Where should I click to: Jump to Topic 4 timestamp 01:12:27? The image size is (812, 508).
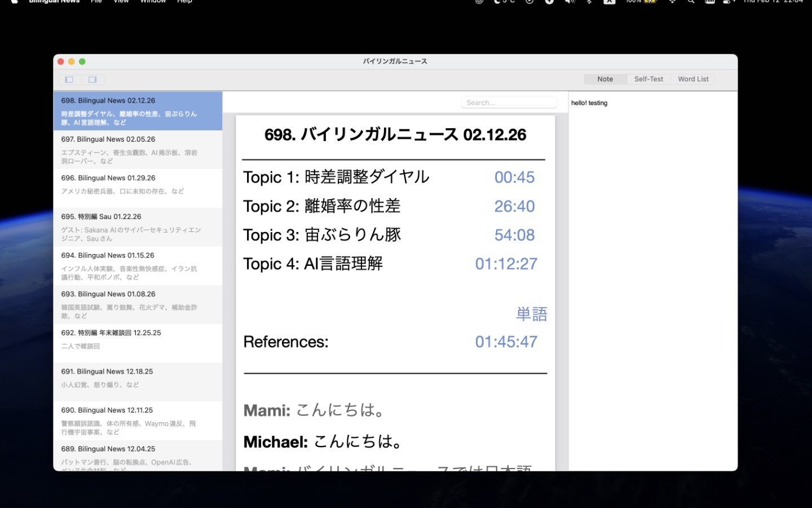tap(506, 264)
